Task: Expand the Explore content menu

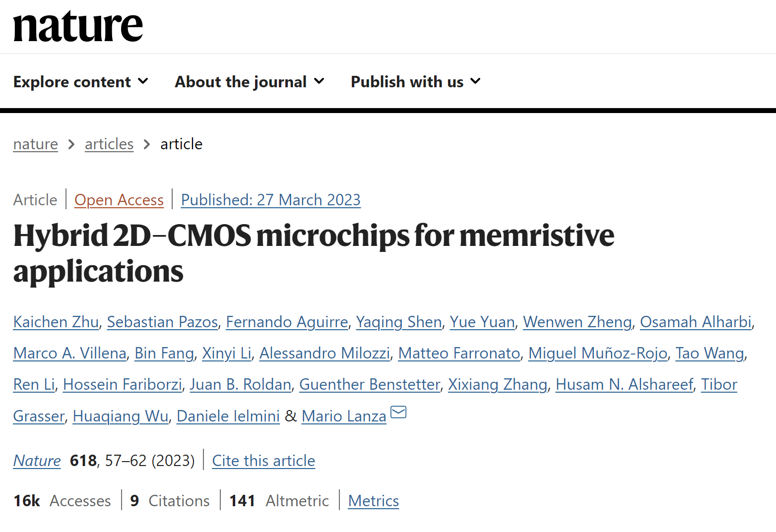Action: click(x=80, y=82)
